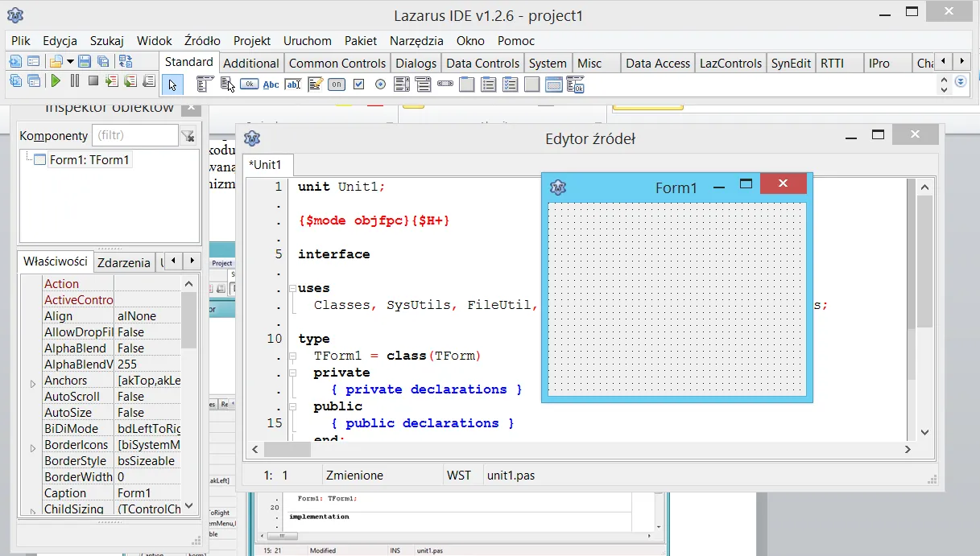
Task: Pick the TRadioButton component from the palette
Action: pyautogui.click(x=381, y=84)
